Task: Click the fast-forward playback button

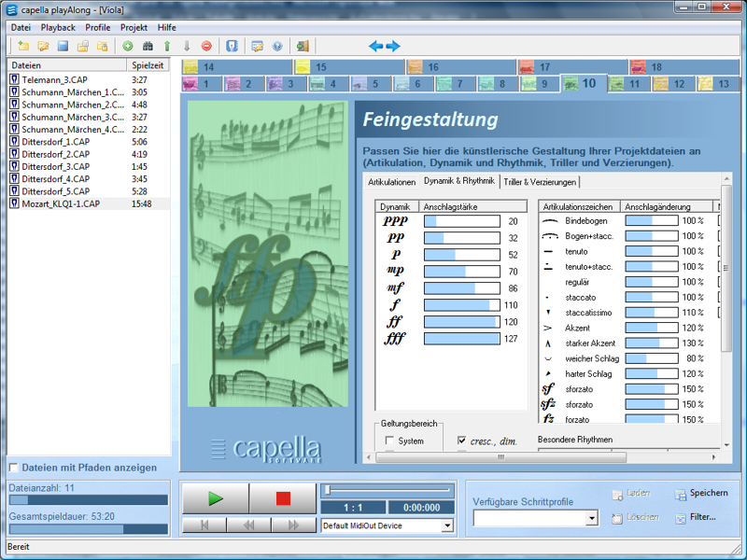Action: click(x=293, y=525)
